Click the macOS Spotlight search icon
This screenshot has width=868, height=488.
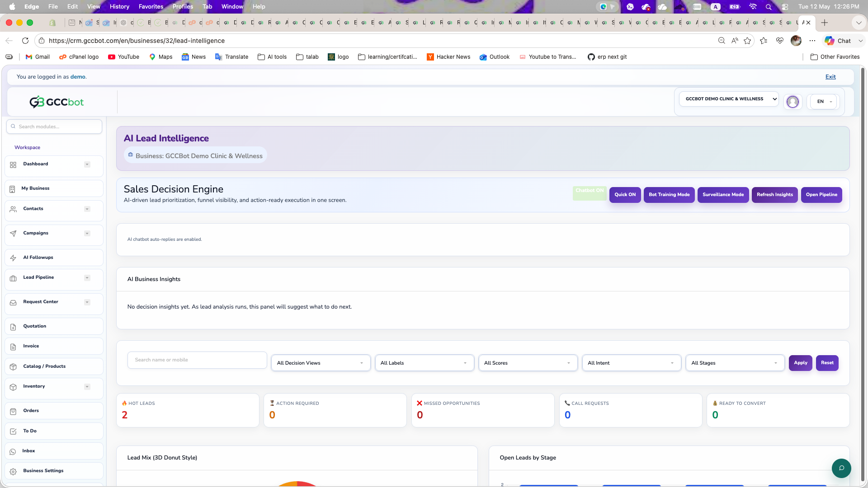coord(769,7)
